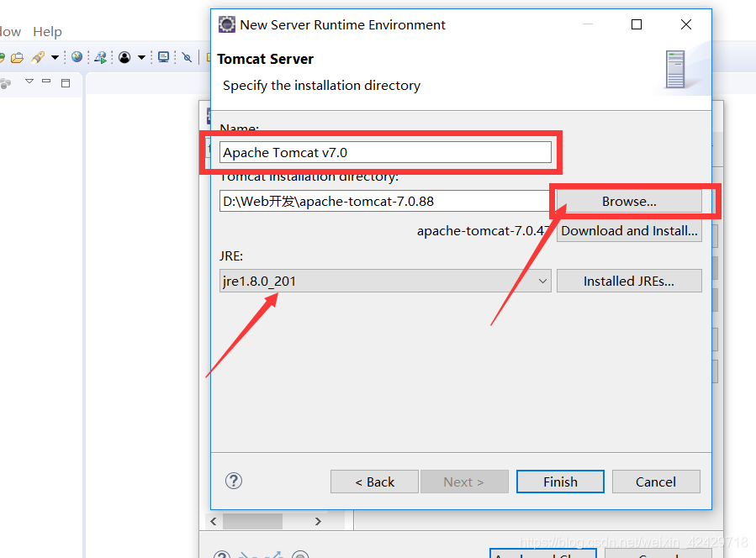Screen dimensions: 756x558
Task: Click Download and Install... button
Action: point(629,231)
